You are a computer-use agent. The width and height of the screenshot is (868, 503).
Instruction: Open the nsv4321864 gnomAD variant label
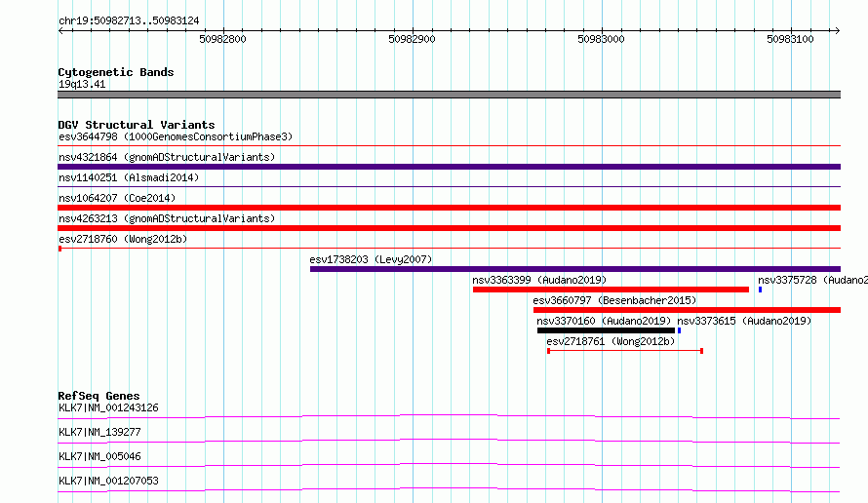(x=167, y=157)
